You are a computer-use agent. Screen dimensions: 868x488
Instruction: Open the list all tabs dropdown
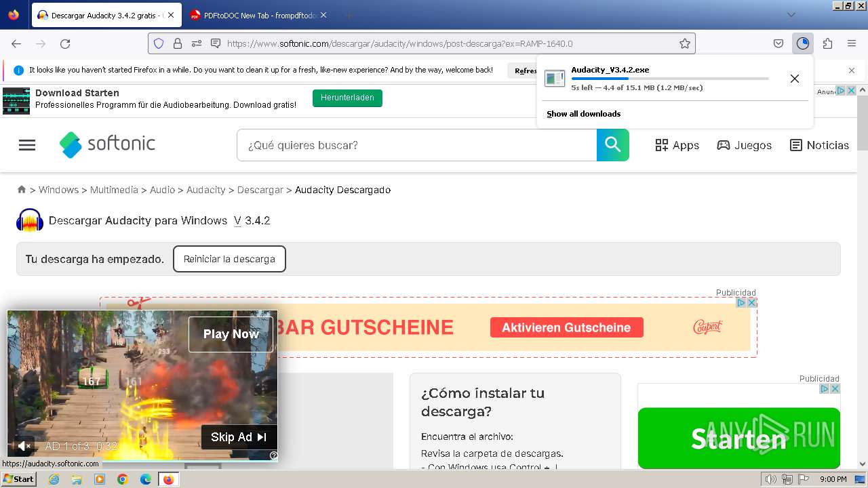791,15
